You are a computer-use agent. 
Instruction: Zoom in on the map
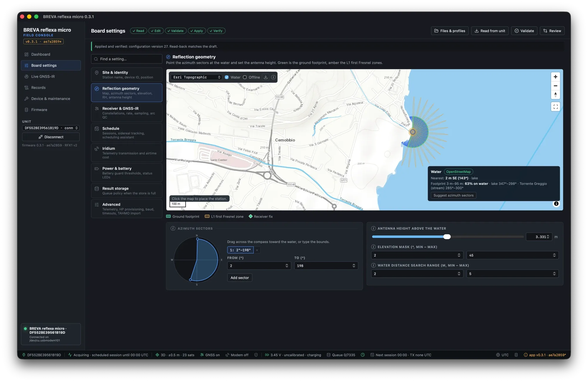(555, 77)
